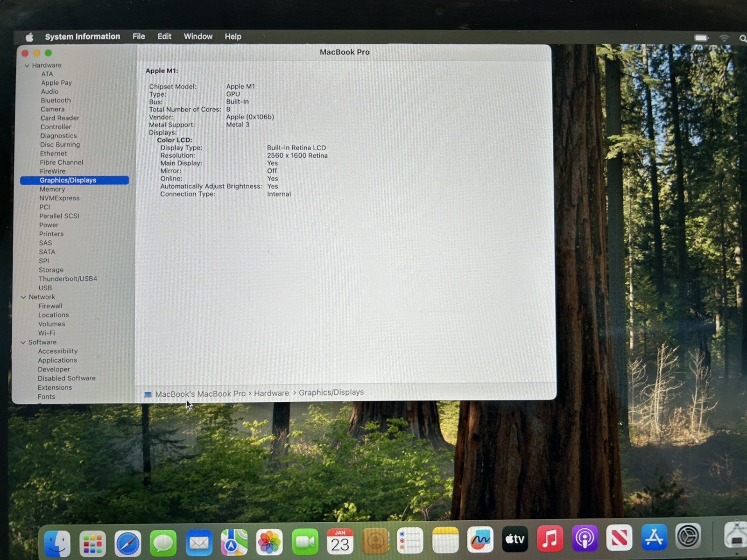747x560 pixels.
Task: Select Parallel SCSI in the sidebar
Action: pos(59,216)
